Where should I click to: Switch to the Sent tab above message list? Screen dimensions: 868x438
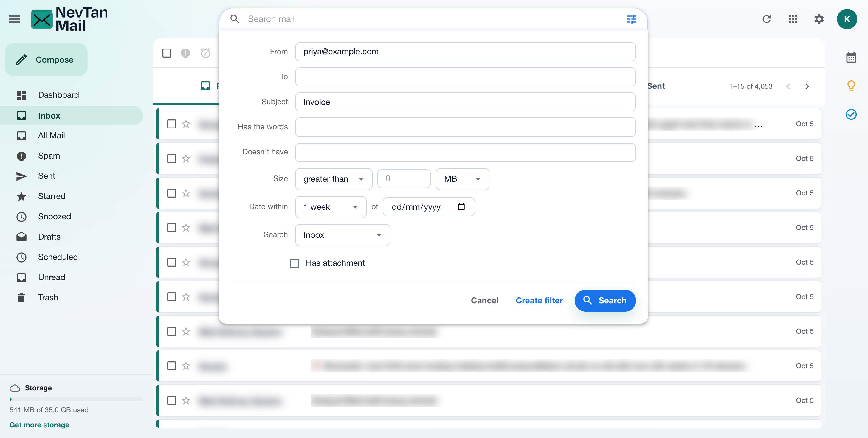(x=656, y=86)
